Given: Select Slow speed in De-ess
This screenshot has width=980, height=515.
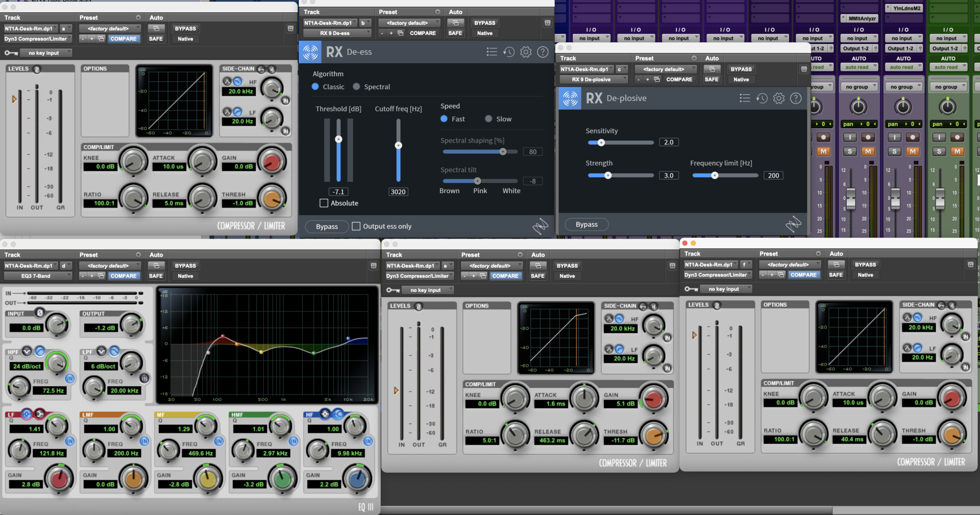Looking at the screenshot, I should [x=489, y=119].
